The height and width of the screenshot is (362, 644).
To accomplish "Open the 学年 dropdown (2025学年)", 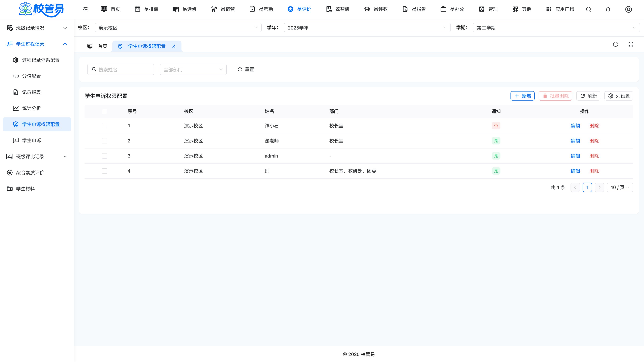I will pyautogui.click(x=367, y=28).
